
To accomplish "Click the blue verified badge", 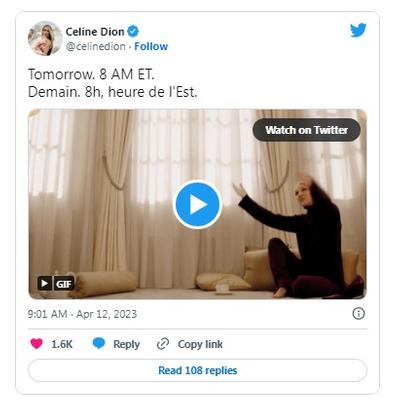I will (133, 32).
